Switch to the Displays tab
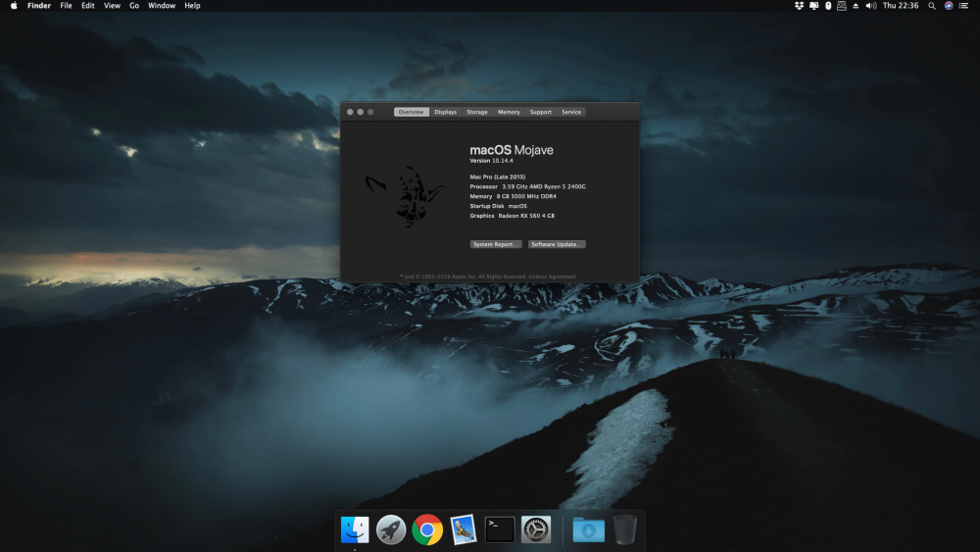 446,112
